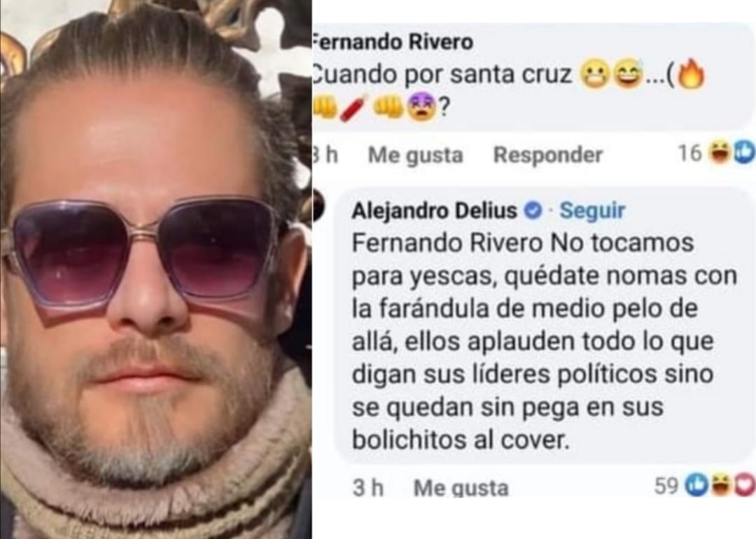Click the heart reaction icon beside 59
756x539 pixels.
click(744, 486)
